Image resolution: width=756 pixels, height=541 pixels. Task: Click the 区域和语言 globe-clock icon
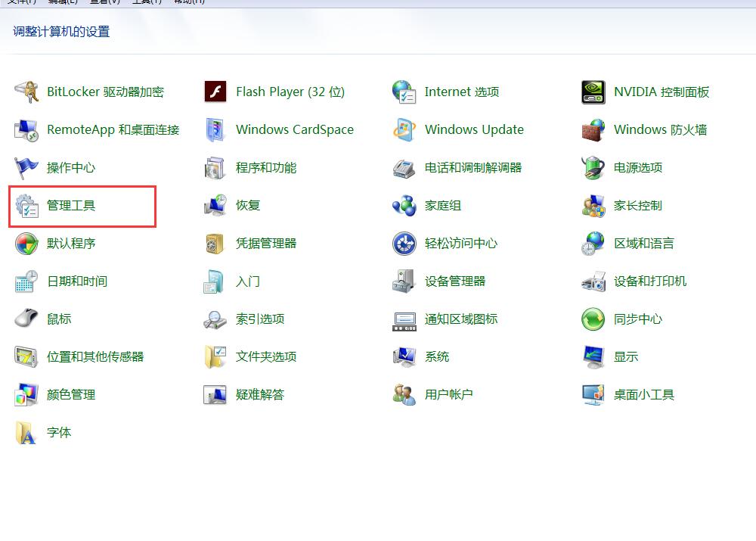[593, 243]
